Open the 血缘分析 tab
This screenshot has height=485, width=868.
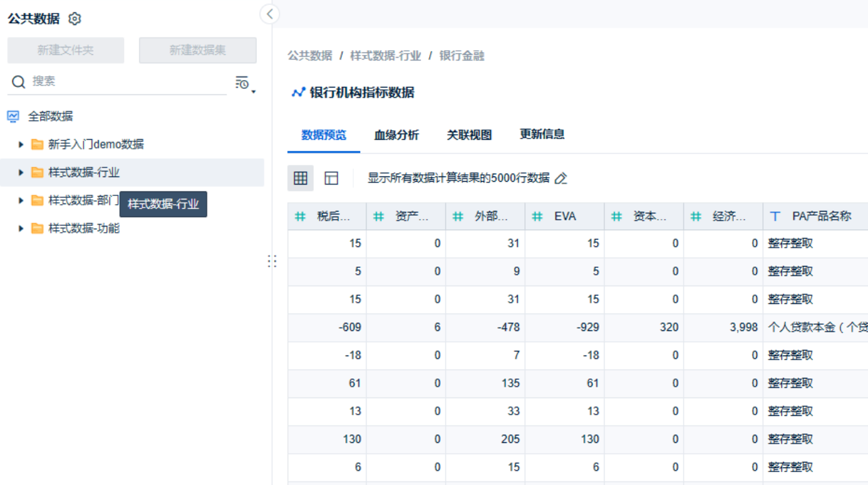(x=397, y=135)
